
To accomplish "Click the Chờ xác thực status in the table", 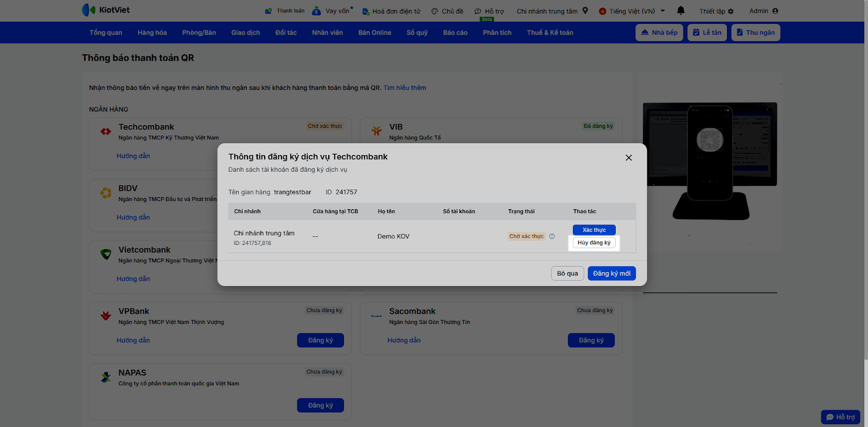I will click(526, 236).
